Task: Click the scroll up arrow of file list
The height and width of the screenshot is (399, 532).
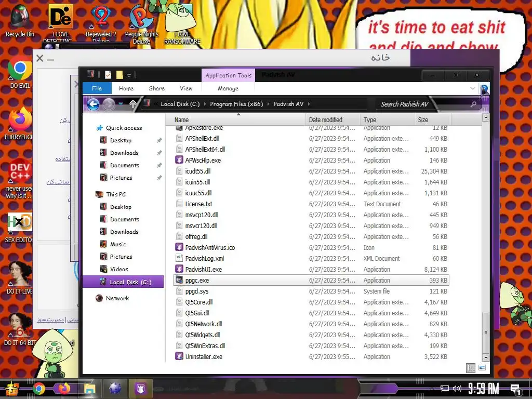Action: pyautogui.click(x=486, y=118)
